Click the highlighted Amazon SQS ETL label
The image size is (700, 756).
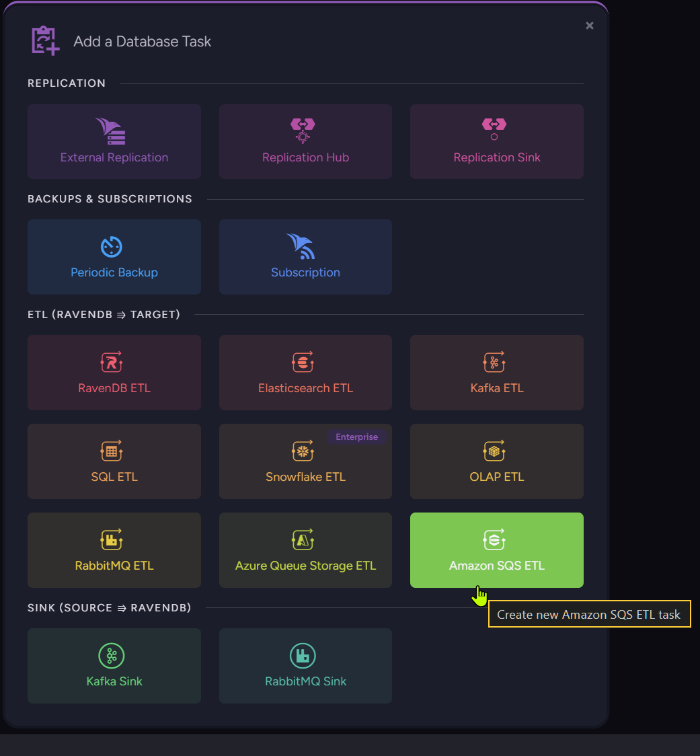pos(496,566)
